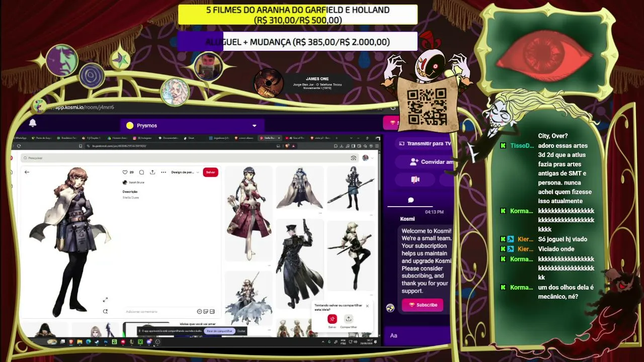
Task: Expand the 'Design de per...' board dropdown
Action: coord(185,172)
